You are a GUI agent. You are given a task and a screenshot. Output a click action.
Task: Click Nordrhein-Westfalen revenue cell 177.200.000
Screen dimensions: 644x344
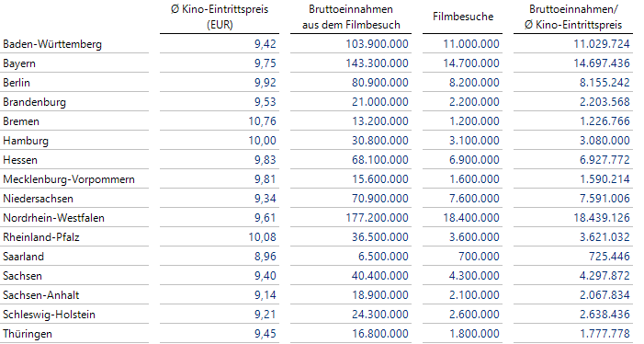377,218
